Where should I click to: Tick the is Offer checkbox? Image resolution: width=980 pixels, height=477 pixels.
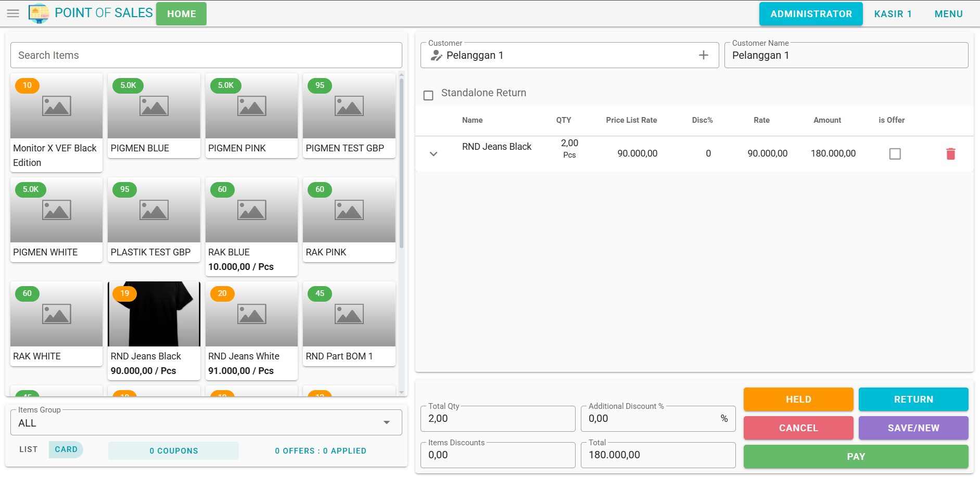pos(895,153)
